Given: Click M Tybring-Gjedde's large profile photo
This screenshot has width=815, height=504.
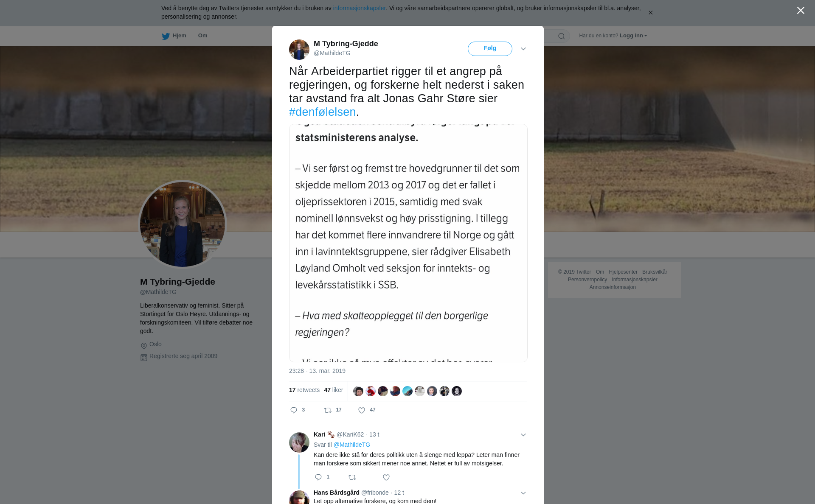Looking at the screenshot, I should pos(183,224).
